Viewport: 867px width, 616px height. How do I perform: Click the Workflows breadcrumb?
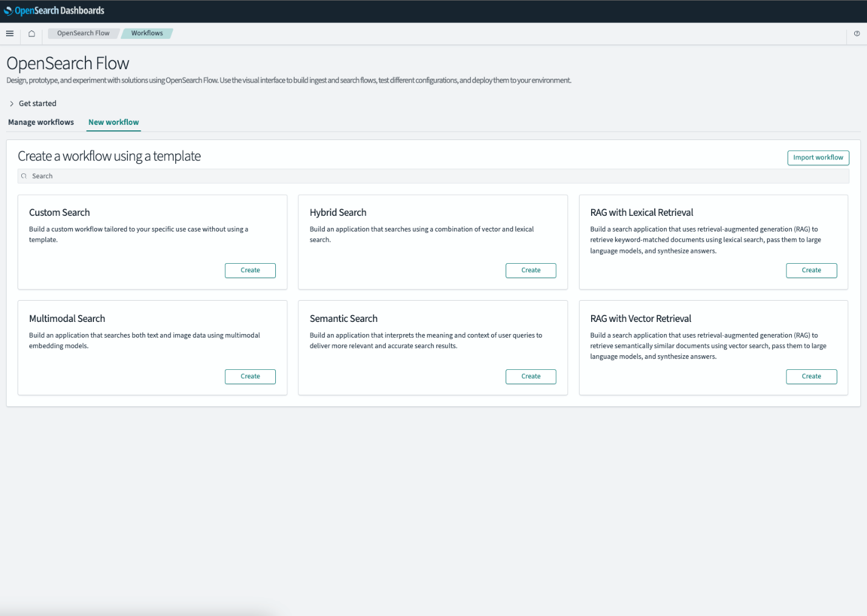point(147,33)
